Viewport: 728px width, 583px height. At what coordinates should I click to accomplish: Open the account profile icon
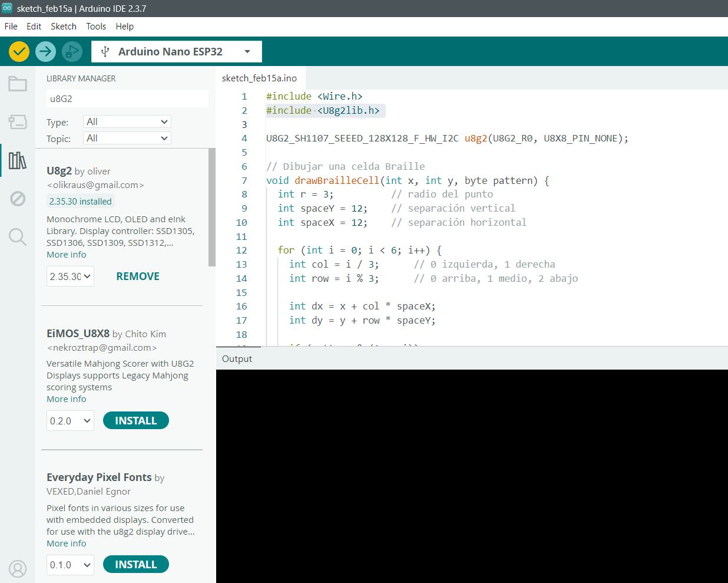pyautogui.click(x=18, y=569)
